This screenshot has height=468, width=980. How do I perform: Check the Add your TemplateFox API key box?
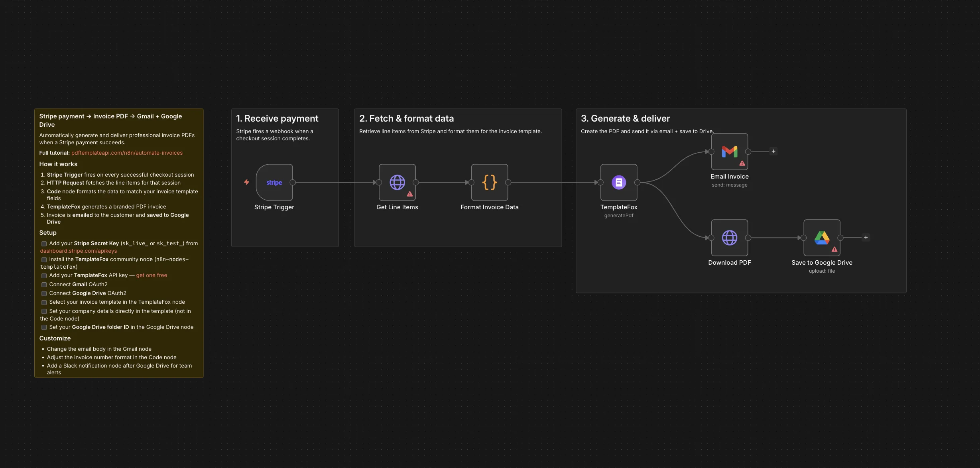pyautogui.click(x=44, y=275)
